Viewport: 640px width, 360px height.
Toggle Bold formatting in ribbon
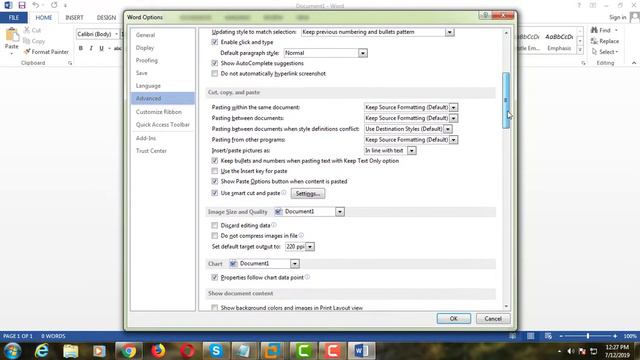coord(81,48)
